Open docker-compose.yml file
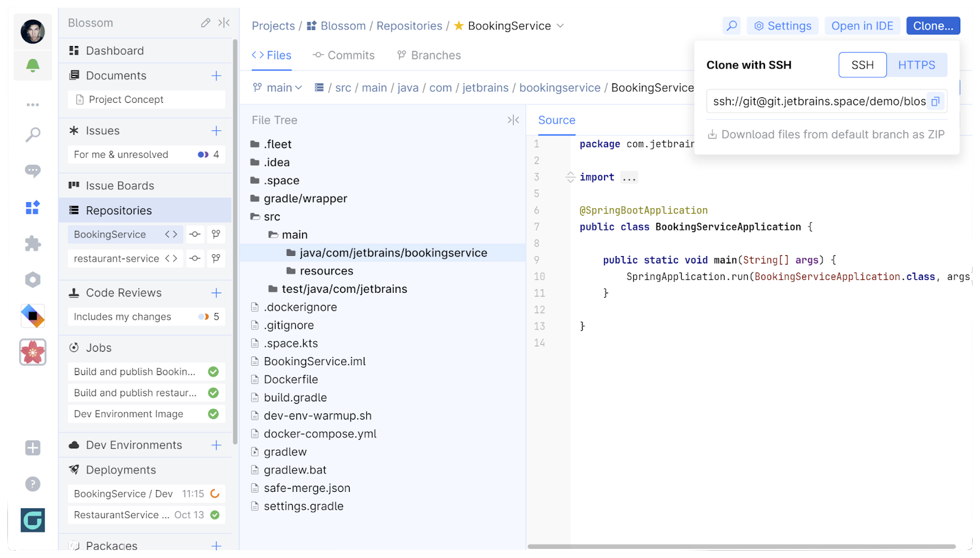 pos(320,434)
